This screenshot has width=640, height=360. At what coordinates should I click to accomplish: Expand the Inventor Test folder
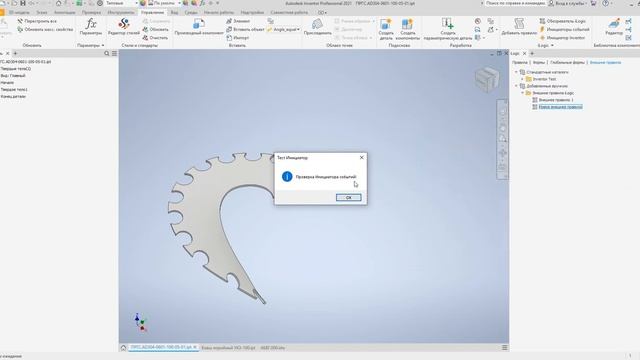click(x=522, y=79)
